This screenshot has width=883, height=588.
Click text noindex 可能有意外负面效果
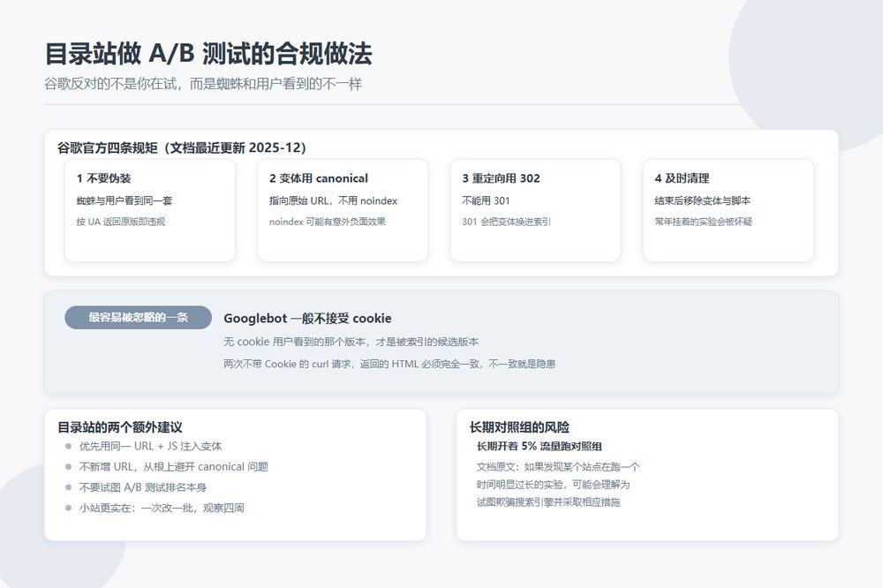328,222
